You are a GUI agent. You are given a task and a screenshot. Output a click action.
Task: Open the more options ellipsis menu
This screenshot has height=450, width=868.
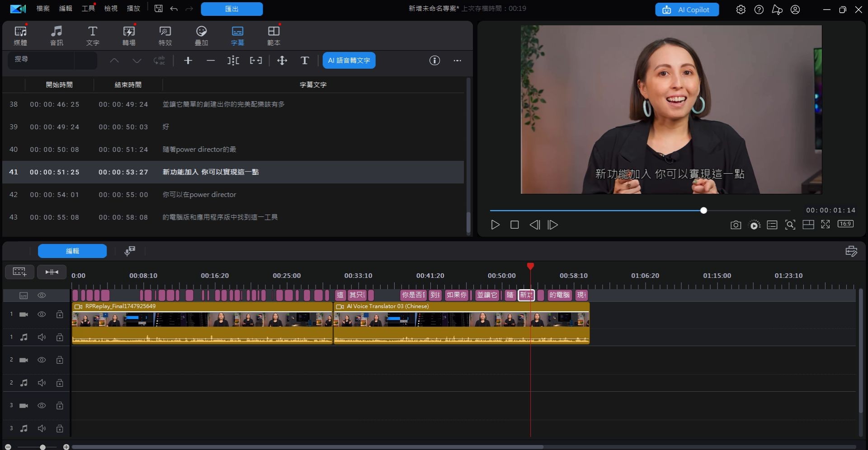coord(458,61)
